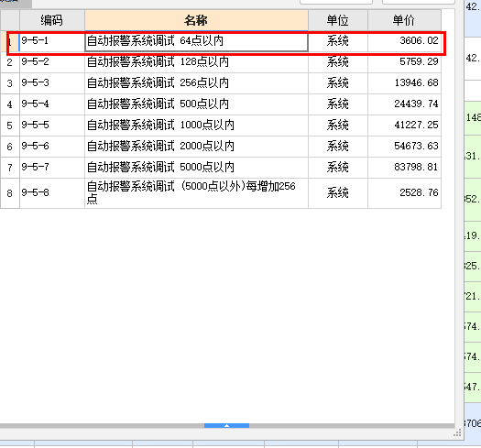Select code cell 9-5-5

(x=52, y=126)
